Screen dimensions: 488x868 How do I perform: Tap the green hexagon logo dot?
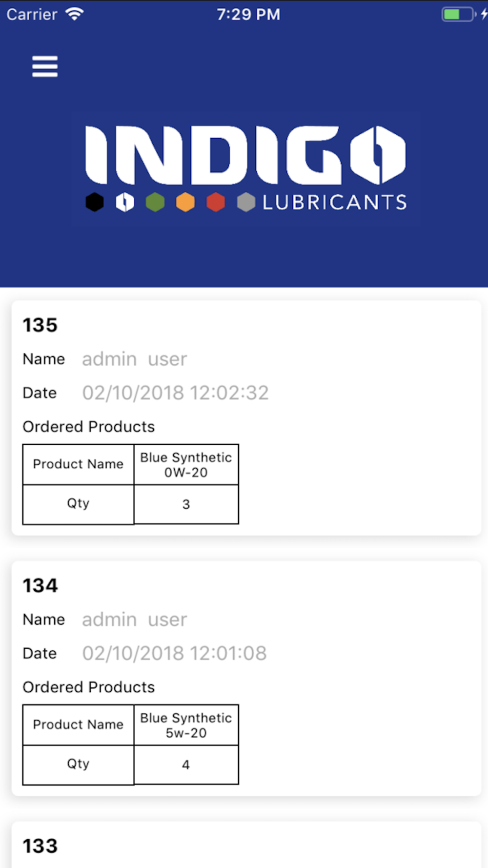point(155,202)
